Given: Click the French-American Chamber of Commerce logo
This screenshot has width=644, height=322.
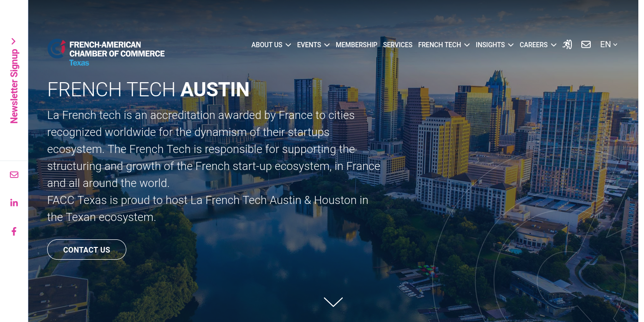Looking at the screenshot, I should [106, 52].
